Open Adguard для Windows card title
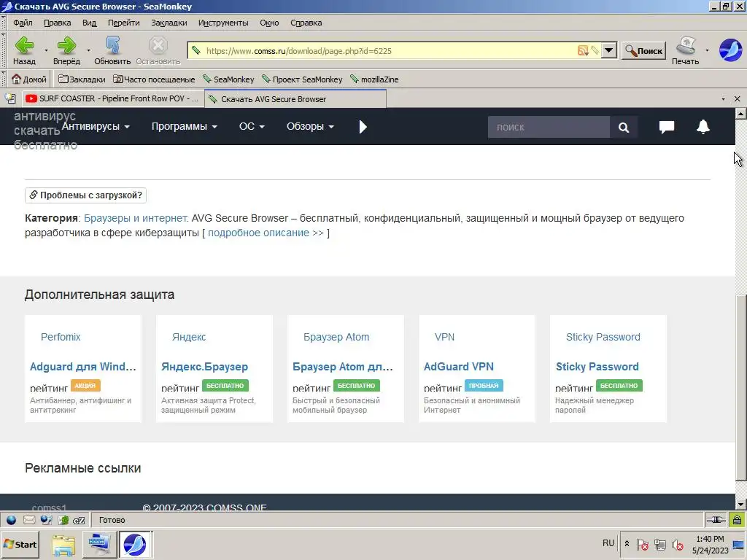 (83, 367)
